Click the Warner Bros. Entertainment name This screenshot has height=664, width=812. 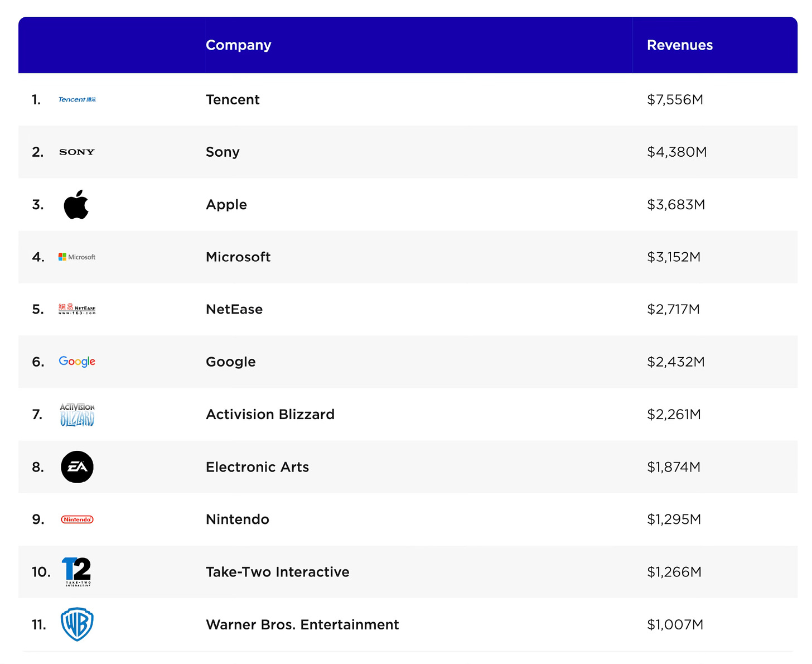pos(302,624)
